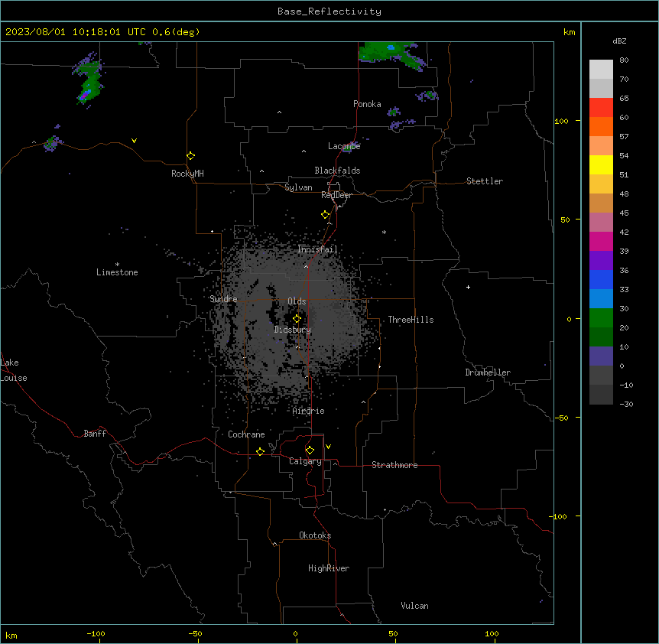The image size is (659, 644).
Task: Click the yellow diamond radar site marker below Olds
Action: click(x=297, y=319)
